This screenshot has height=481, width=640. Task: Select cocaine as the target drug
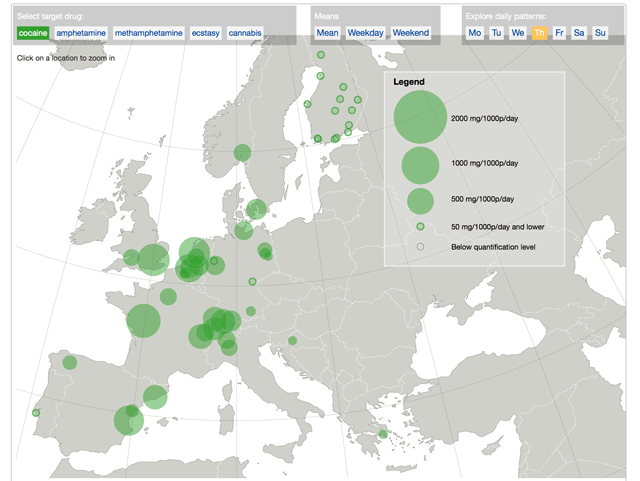pyautogui.click(x=33, y=33)
